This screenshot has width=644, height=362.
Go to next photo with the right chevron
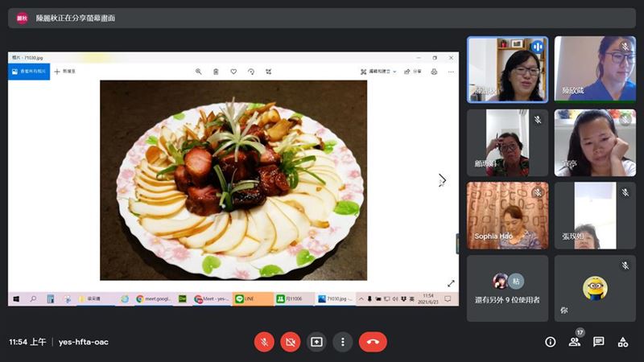coord(442,179)
